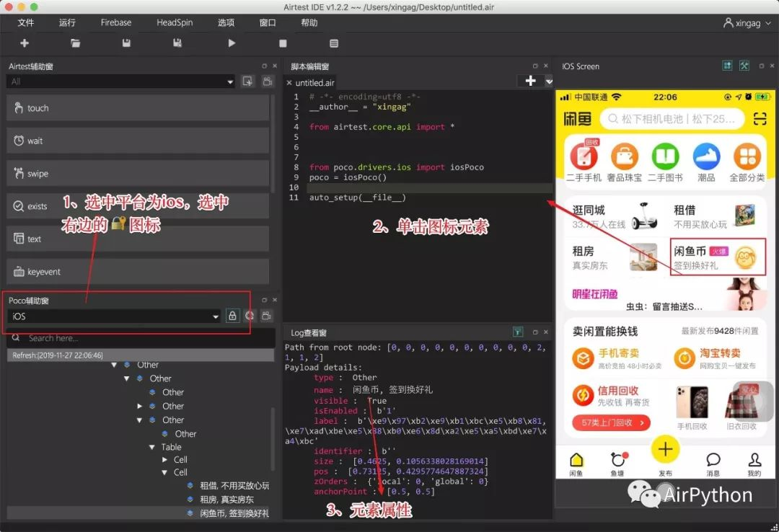Tap the 鱼塘 tab in the app bottom bar
The width and height of the screenshot is (779, 532).
tap(617, 464)
